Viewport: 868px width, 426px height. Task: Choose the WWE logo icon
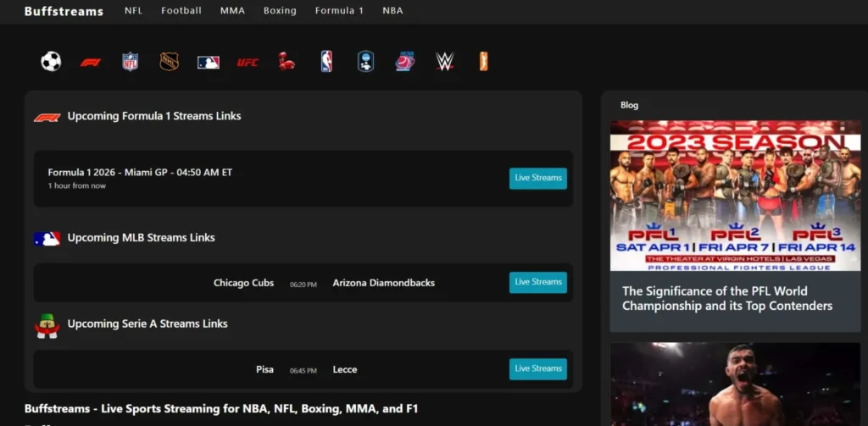(444, 62)
